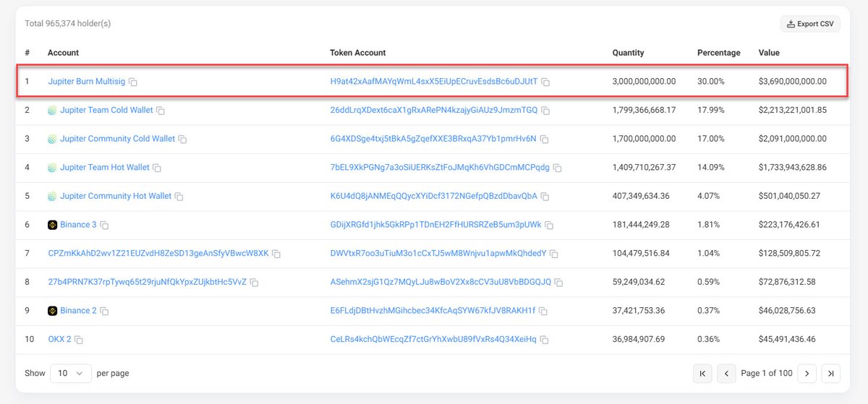868x404 pixels.
Task: Click the Account column header
Action: [63, 53]
